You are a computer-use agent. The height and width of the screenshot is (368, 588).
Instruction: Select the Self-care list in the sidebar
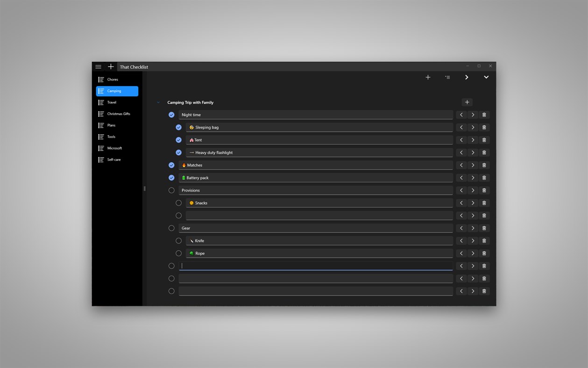tap(116, 159)
